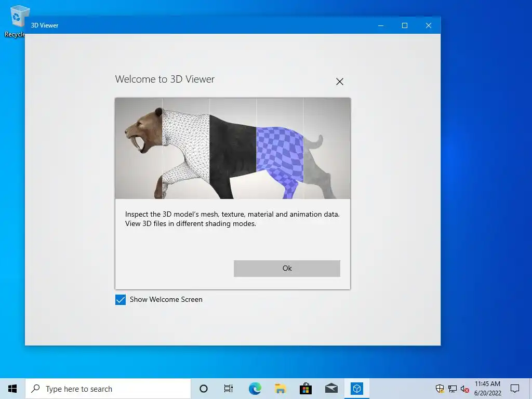Open Cortana from the taskbar
Image resolution: width=532 pixels, height=399 pixels.
[204, 389]
